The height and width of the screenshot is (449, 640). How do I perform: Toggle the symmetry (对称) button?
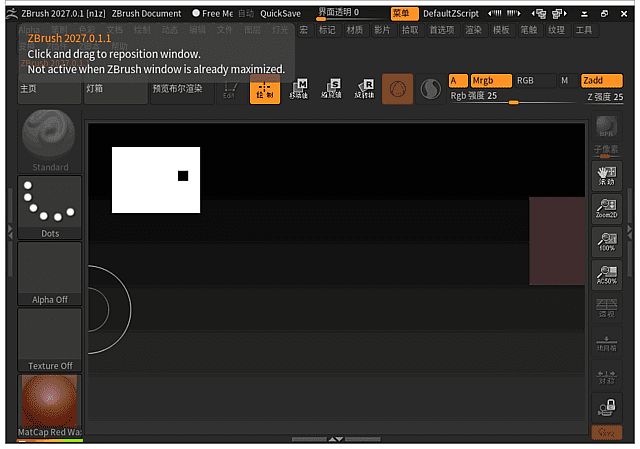pos(607,375)
